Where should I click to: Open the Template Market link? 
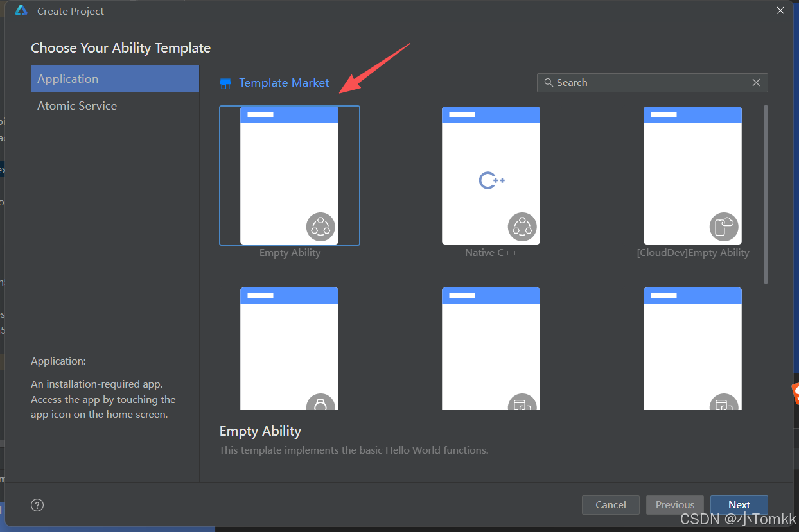coord(284,83)
